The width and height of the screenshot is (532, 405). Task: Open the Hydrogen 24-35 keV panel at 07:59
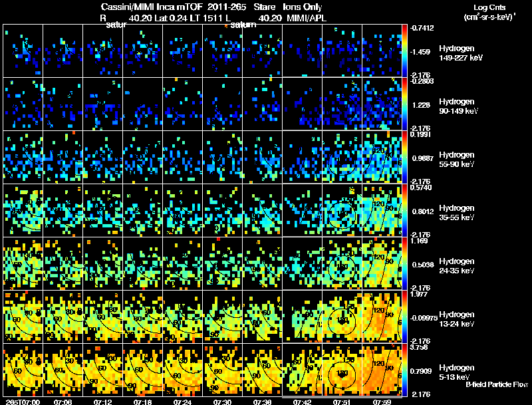(x=382, y=264)
